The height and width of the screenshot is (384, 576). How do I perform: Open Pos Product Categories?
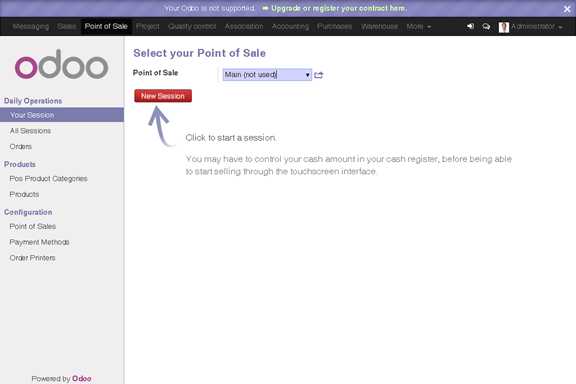(x=48, y=179)
